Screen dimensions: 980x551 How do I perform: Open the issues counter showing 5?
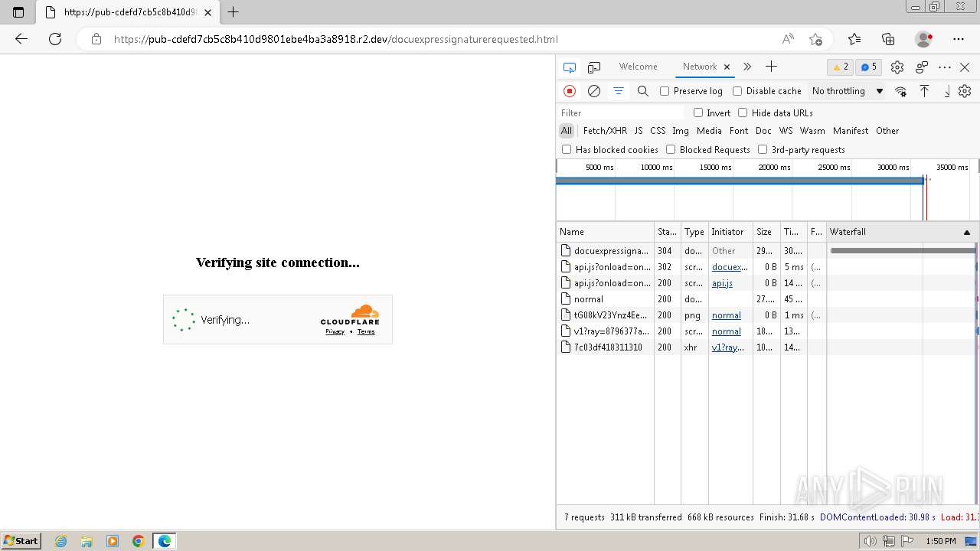(868, 67)
